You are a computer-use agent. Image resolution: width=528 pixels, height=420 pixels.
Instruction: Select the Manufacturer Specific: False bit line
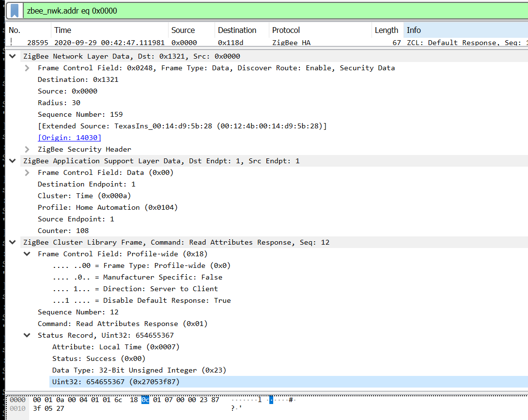pyautogui.click(x=138, y=277)
